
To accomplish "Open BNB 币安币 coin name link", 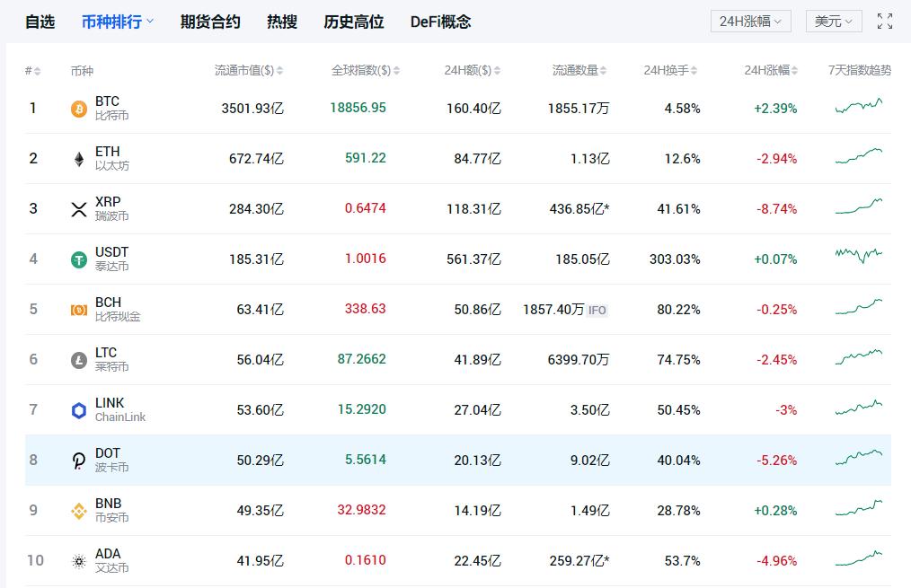I will [111, 510].
